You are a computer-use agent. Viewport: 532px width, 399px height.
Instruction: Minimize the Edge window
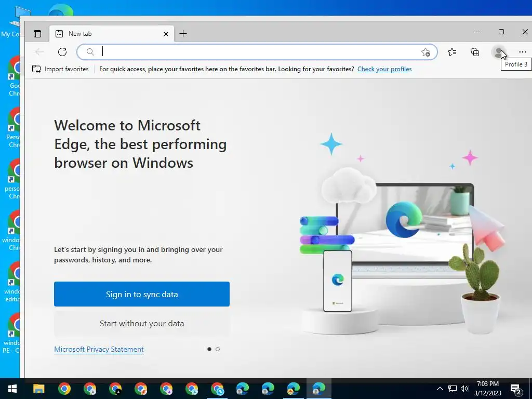477,32
